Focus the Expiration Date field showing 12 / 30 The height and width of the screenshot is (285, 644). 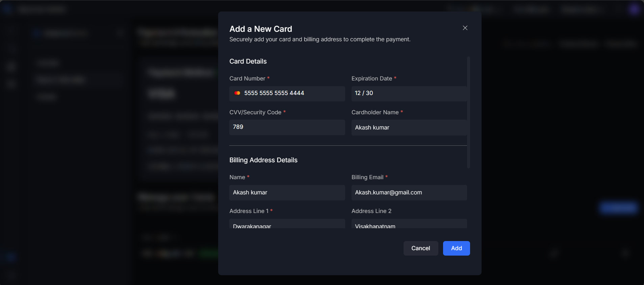click(409, 93)
